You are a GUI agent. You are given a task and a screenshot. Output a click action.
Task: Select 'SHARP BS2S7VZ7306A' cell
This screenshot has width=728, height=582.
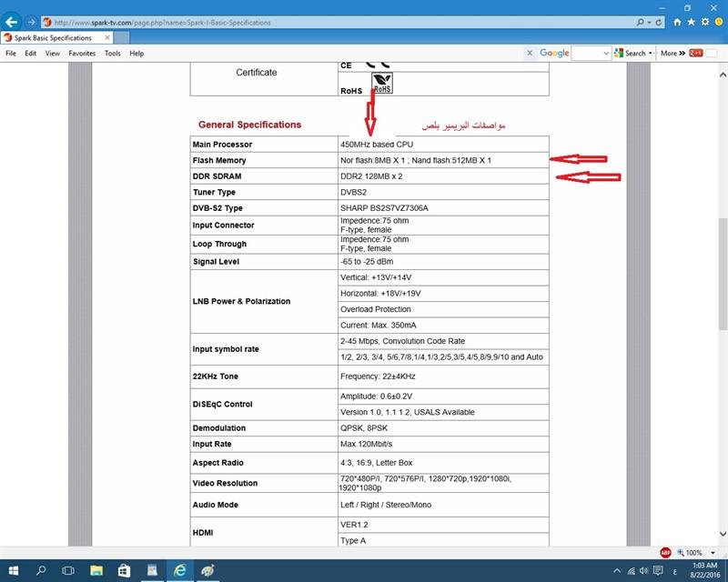click(384, 208)
